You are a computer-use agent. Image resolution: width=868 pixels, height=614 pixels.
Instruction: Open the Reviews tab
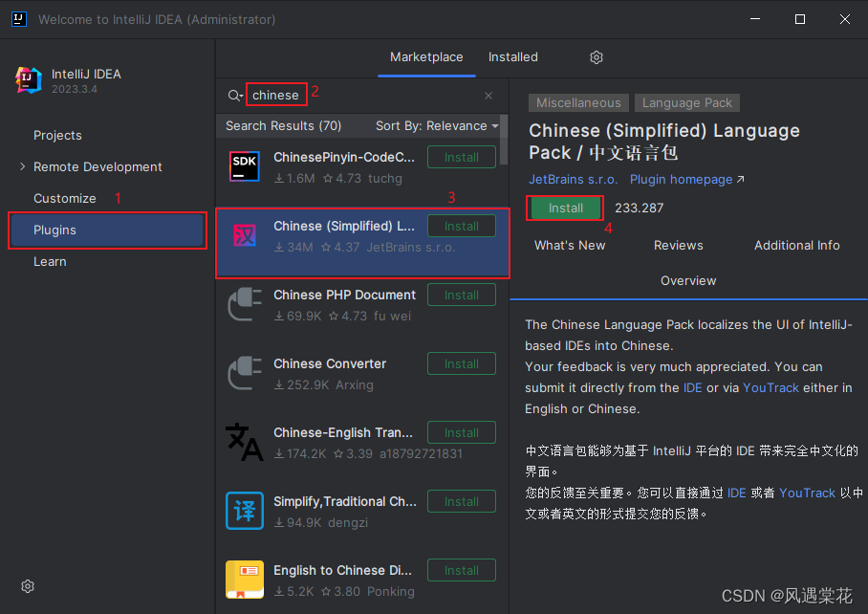click(x=678, y=245)
